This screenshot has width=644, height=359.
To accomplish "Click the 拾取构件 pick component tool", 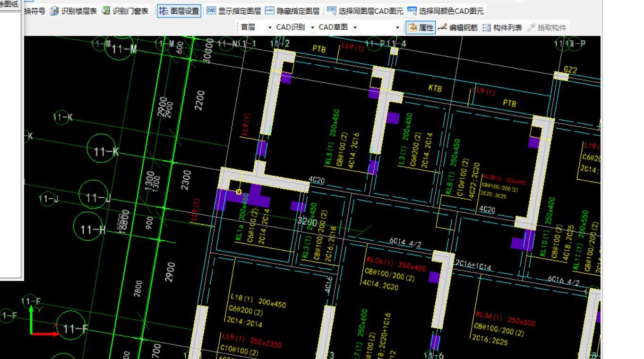I will (547, 27).
